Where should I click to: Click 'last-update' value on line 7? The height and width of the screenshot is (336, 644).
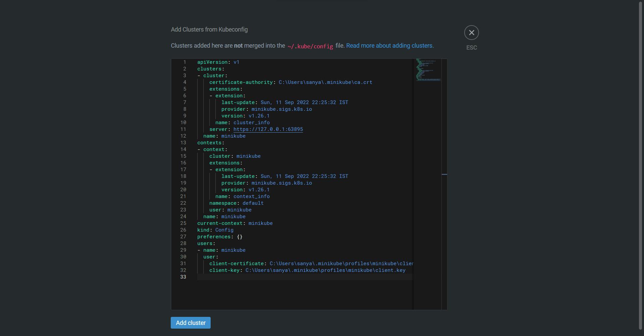point(304,102)
